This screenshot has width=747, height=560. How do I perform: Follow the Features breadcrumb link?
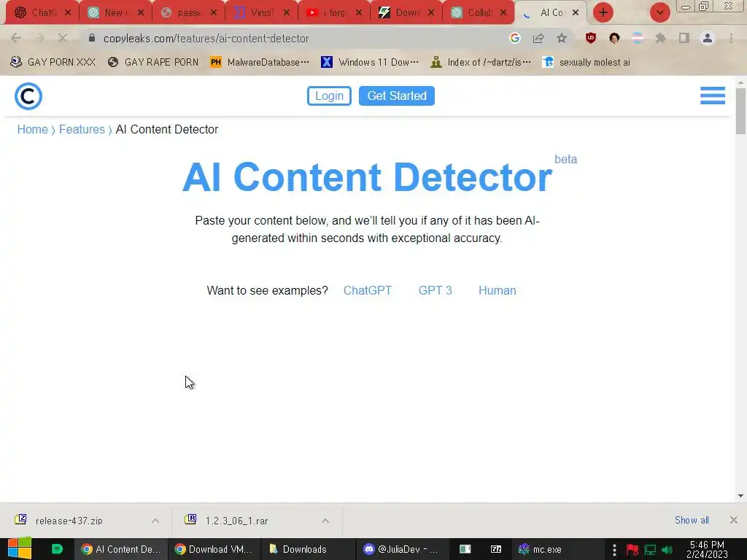click(x=82, y=130)
